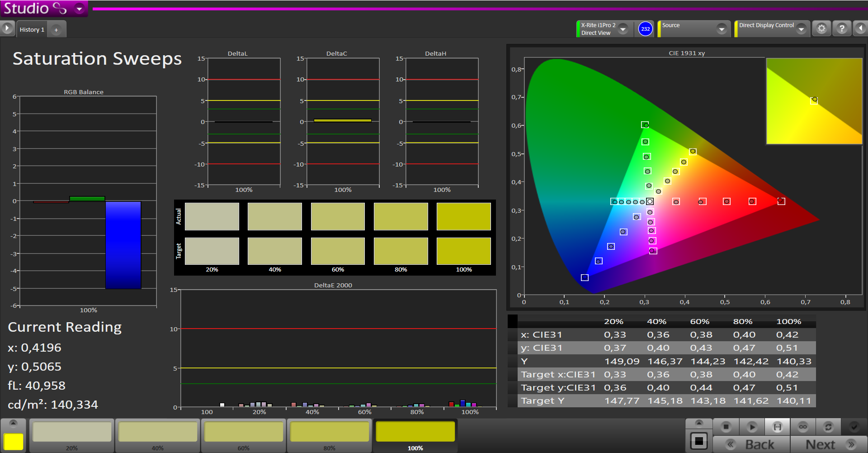Click the refresh cycle arrows icon

[828, 427]
